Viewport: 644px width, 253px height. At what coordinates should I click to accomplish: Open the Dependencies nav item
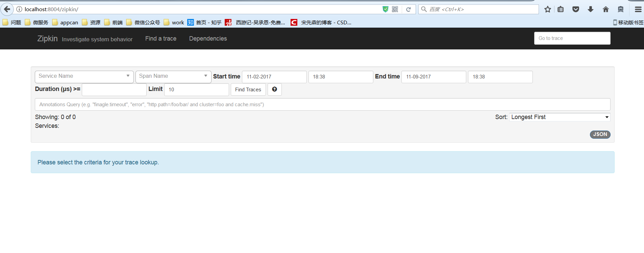pos(208,39)
